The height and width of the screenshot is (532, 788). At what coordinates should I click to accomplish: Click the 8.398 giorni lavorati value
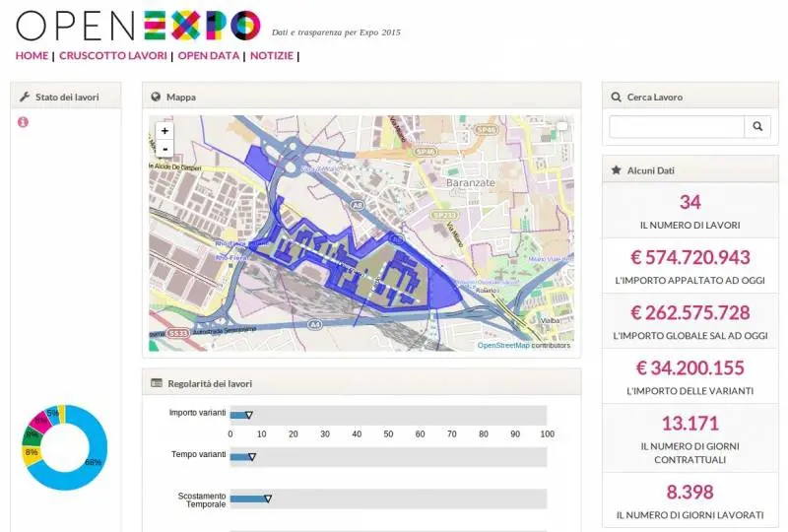coord(690,492)
